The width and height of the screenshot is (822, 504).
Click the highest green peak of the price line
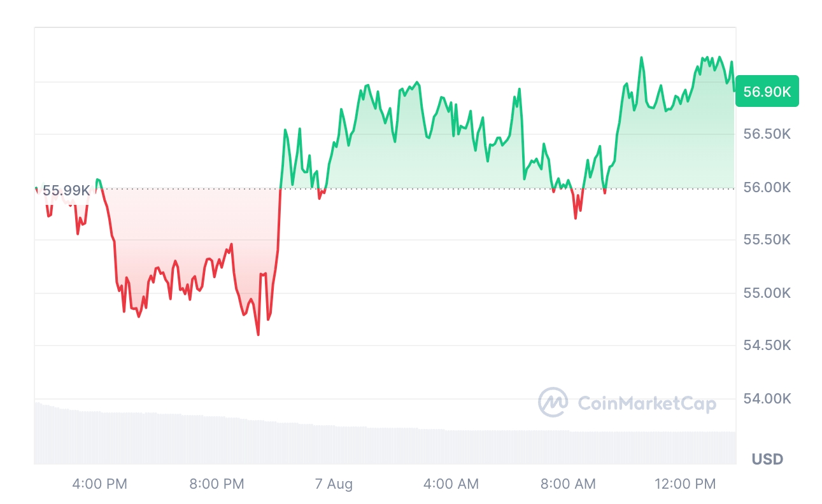pyautogui.click(x=641, y=57)
